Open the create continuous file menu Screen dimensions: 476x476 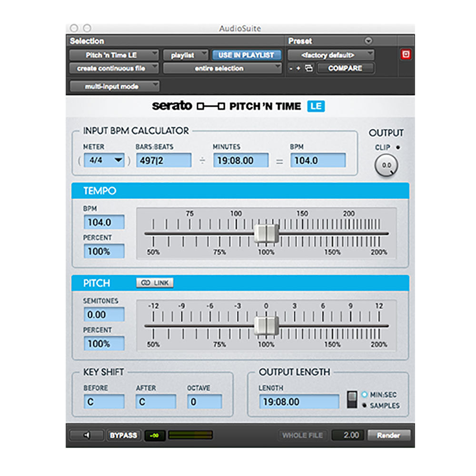click(x=114, y=69)
